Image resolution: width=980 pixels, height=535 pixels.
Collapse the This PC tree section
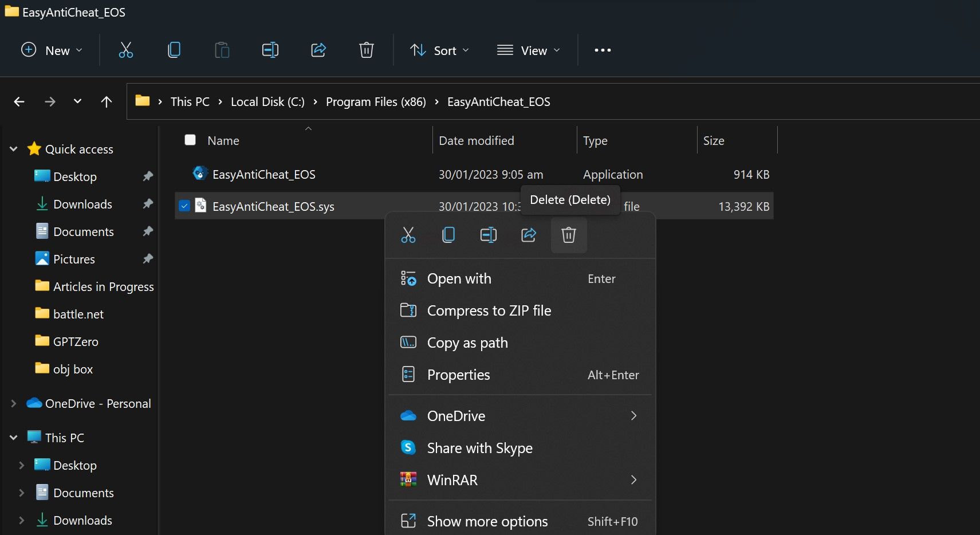pyautogui.click(x=13, y=437)
